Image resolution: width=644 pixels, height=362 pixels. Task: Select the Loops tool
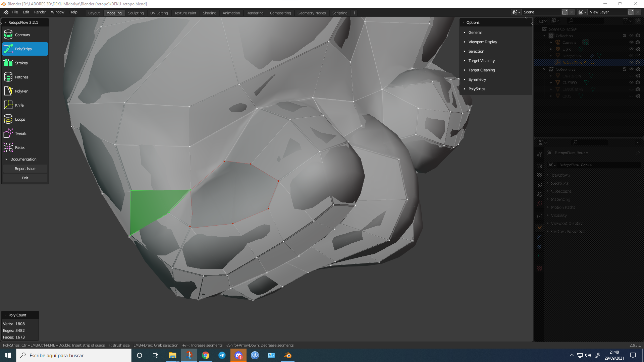pos(20,119)
